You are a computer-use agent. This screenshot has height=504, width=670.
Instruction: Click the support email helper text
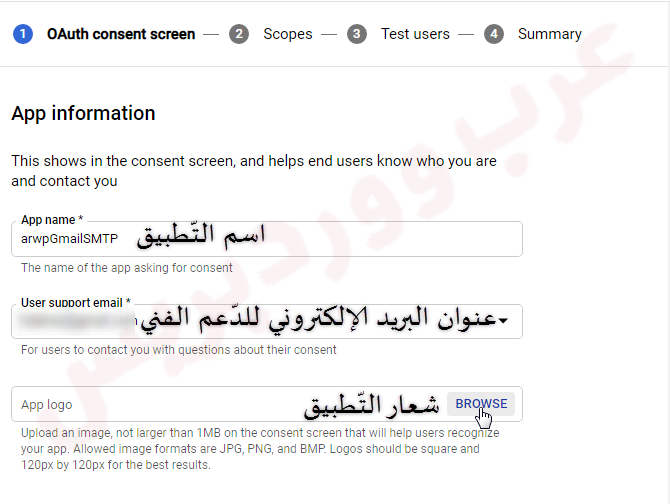[178, 350]
